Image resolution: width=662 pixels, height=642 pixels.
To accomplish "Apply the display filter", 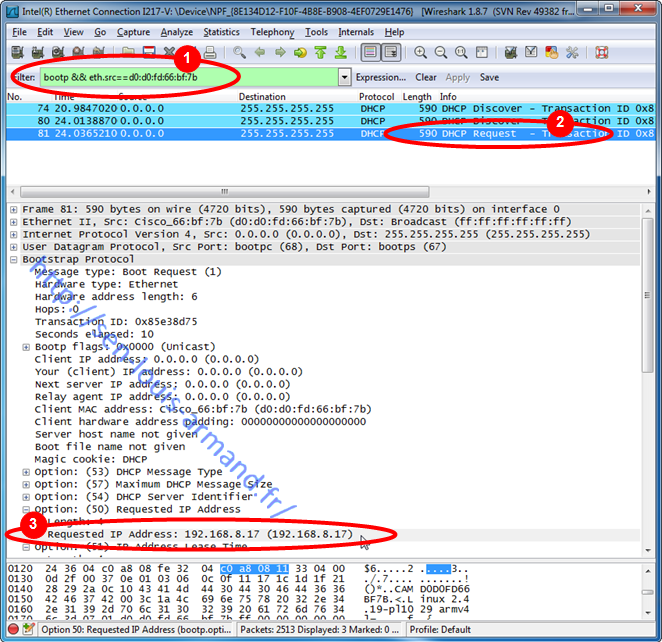I will (x=458, y=77).
